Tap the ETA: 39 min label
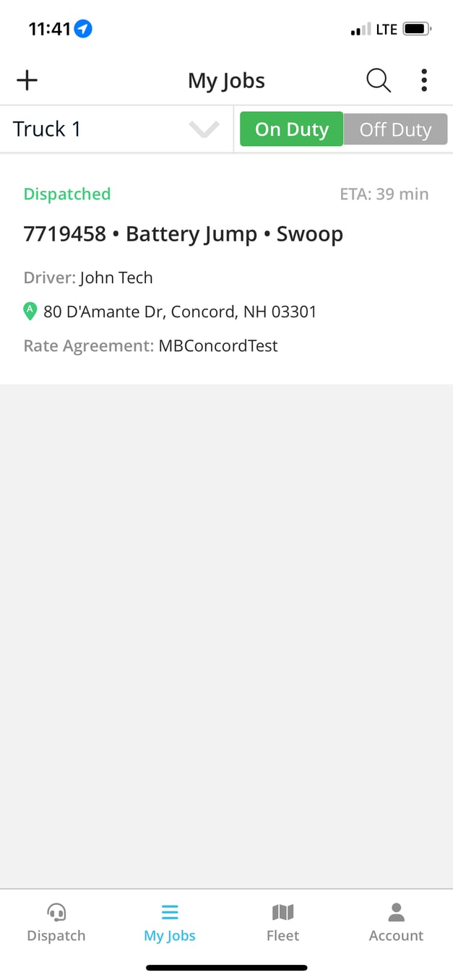The image size is (453, 980). 384,193
